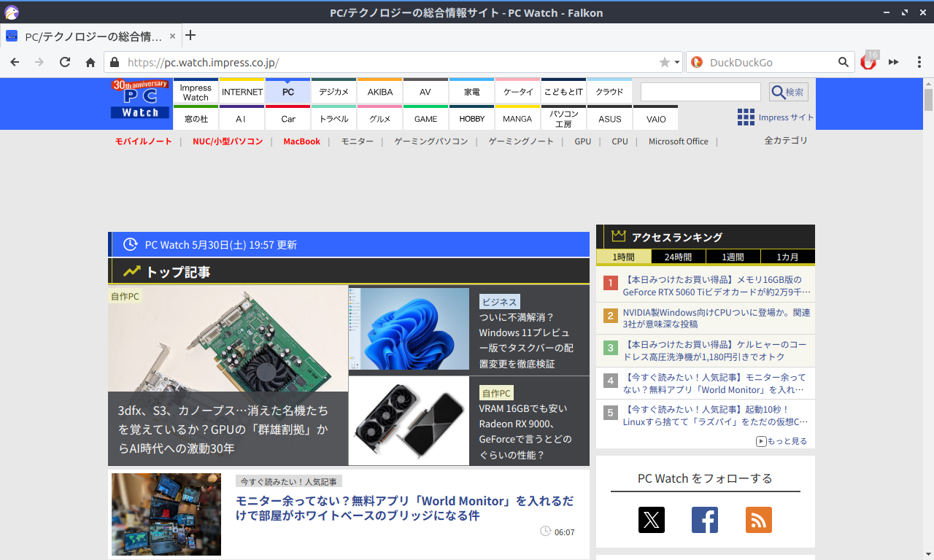Open the Impress Watch nav item
934x560 pixels.
pyautogui.click(x=196, y=92)
